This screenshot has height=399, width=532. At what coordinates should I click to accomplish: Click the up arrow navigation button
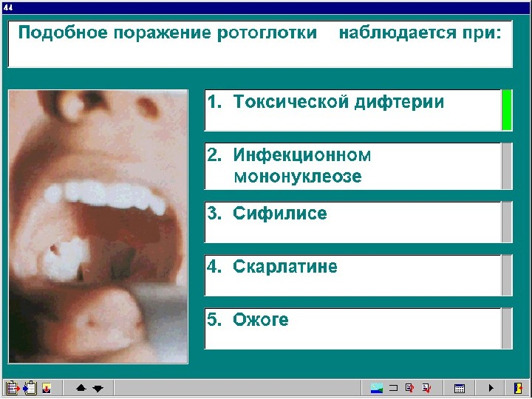(x=81, y=388)
